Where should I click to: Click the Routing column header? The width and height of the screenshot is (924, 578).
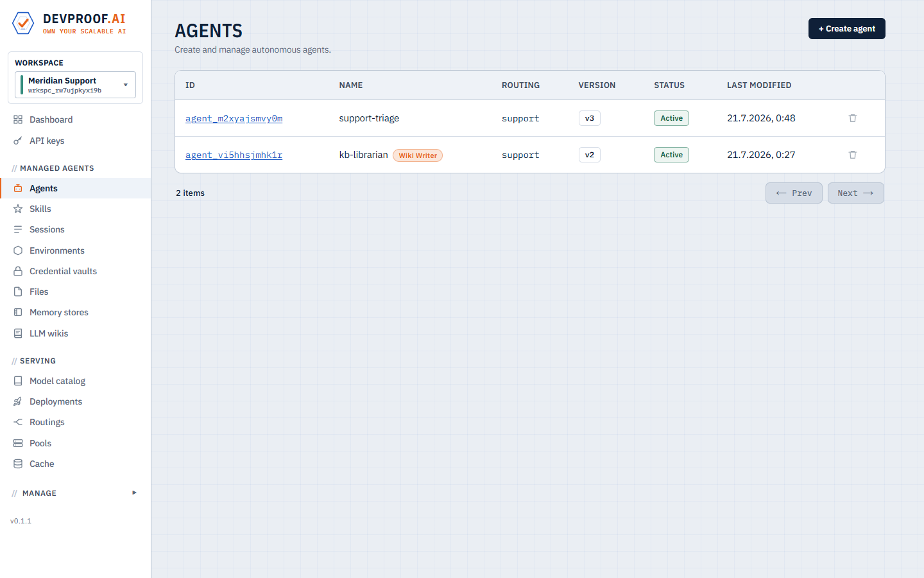[x=520, y=85]
